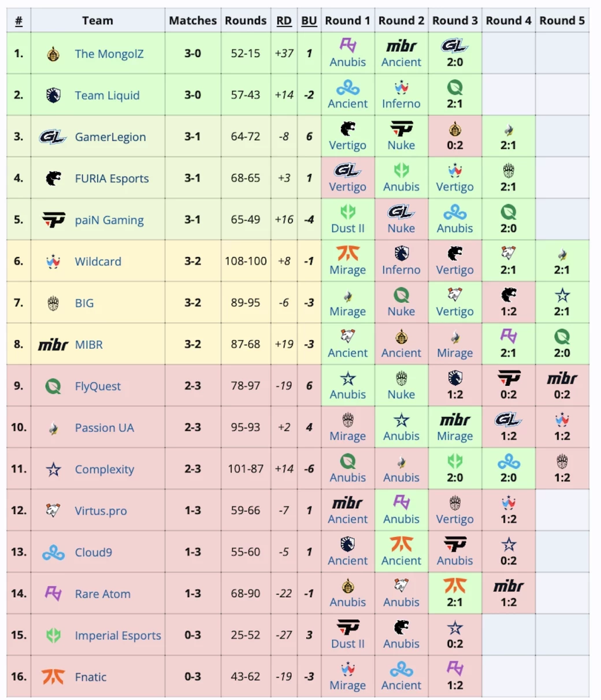
Task: Click the Cloud9 logo beside the Cloud9 name
Action: [x=53, y=553]
